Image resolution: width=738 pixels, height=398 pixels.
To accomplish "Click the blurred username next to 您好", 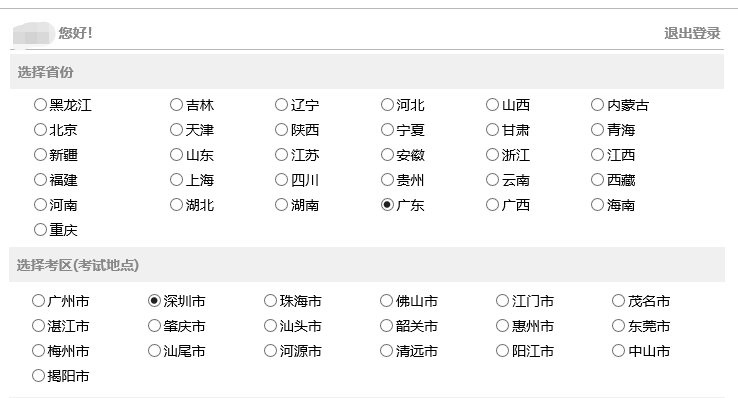I will tap(33, 34).
